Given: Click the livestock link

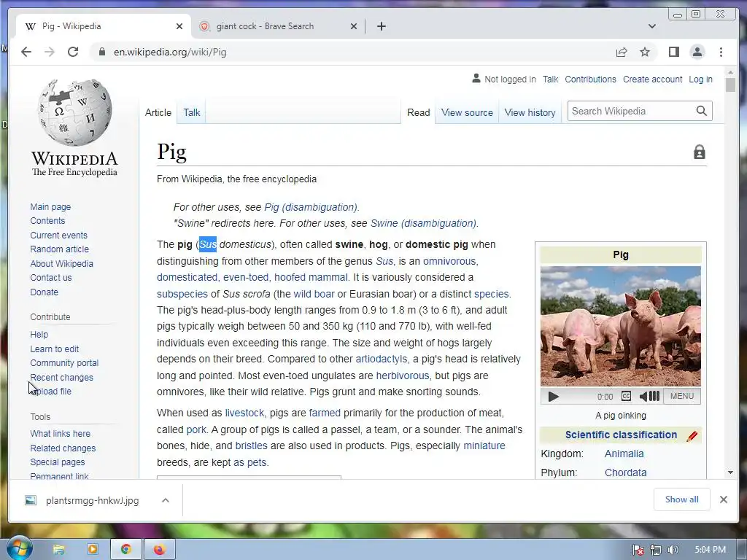Looking at the screenshot, I should pyautogui.click(x=244, y=413).
